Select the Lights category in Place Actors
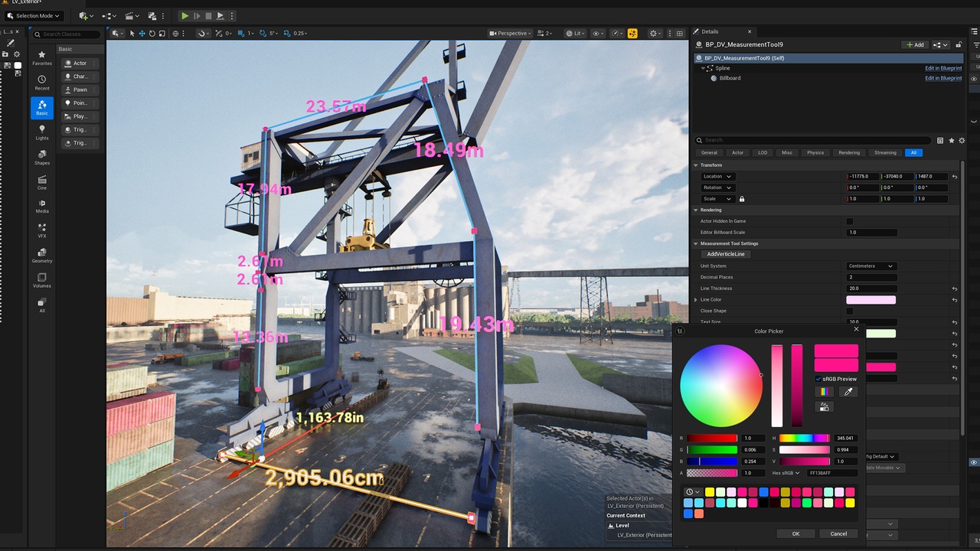The width and height of the screenshot is (980, 551). tap(42, 132)
